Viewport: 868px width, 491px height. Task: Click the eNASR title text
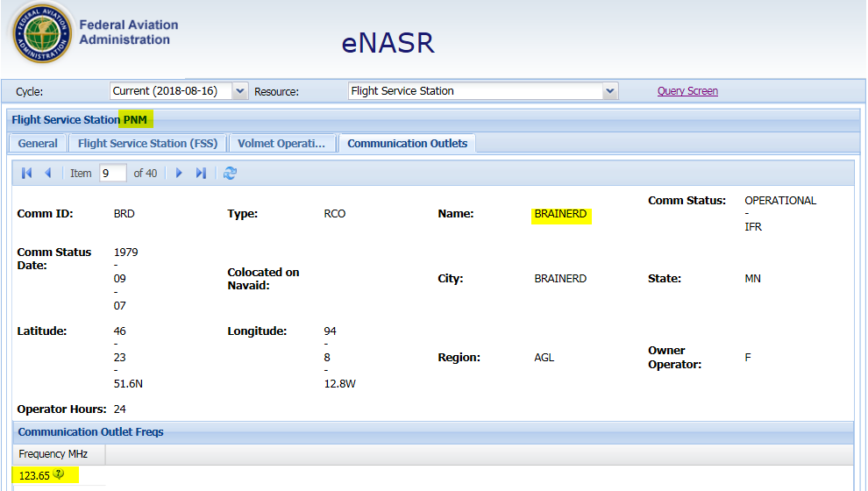388,43
